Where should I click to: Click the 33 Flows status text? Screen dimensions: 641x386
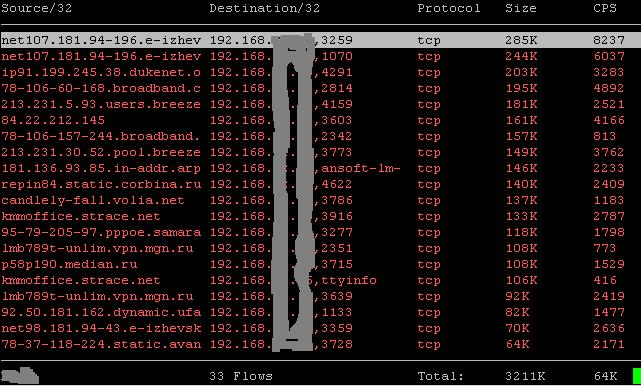tap(241, 376)
